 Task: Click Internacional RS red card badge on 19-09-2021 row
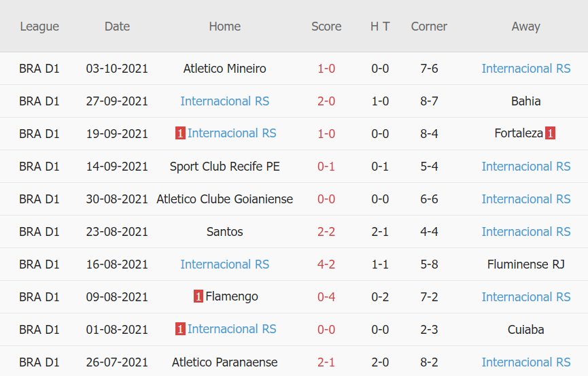coord(180,134)
